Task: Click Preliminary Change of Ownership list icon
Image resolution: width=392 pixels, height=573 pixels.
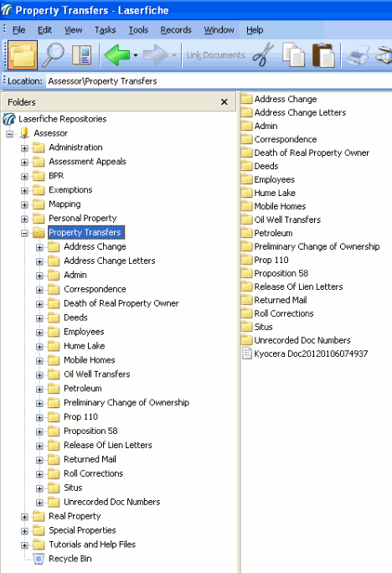Action: tap(247, 246)
